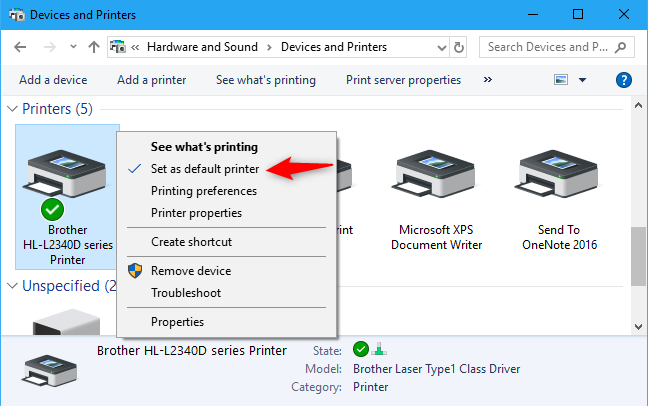Select the Send To OneNote 2016 printer
Screen dimensions: 648x406
point(558,200)
